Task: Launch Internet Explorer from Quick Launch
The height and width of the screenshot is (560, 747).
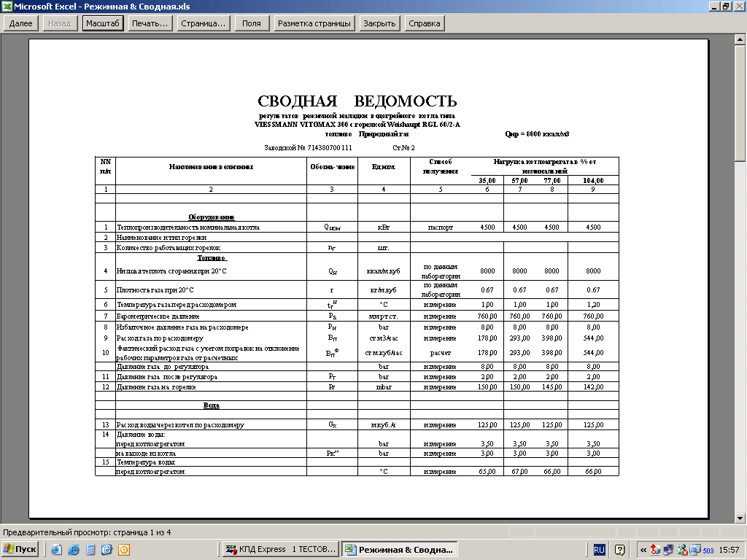Action: click(x=74, y=550)
